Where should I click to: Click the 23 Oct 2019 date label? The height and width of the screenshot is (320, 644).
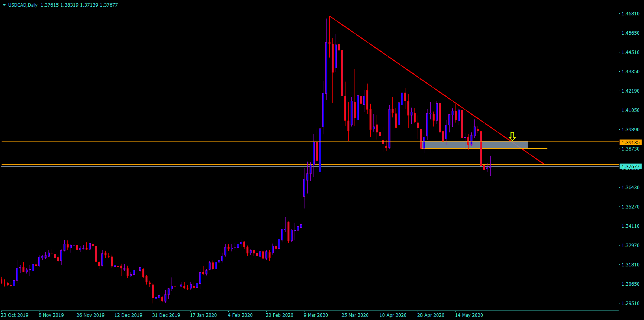[x=15, y=315]
